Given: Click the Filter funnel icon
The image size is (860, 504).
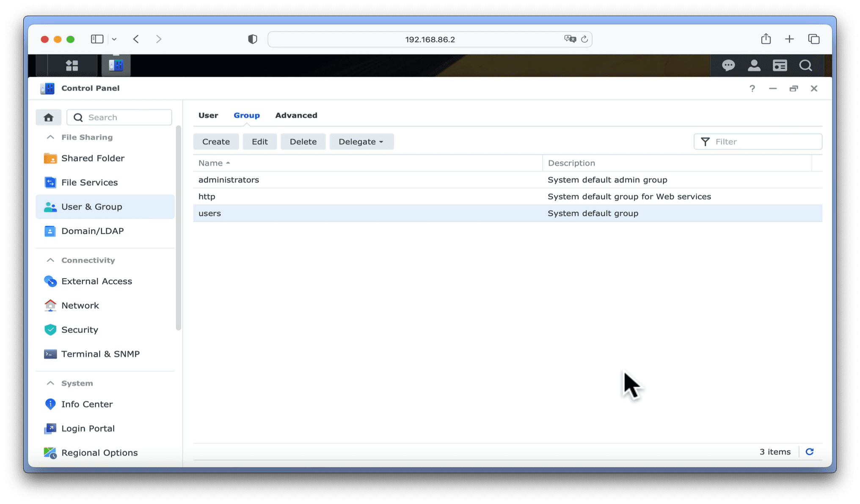Looking at the screenshot, I should click(705, 142).
